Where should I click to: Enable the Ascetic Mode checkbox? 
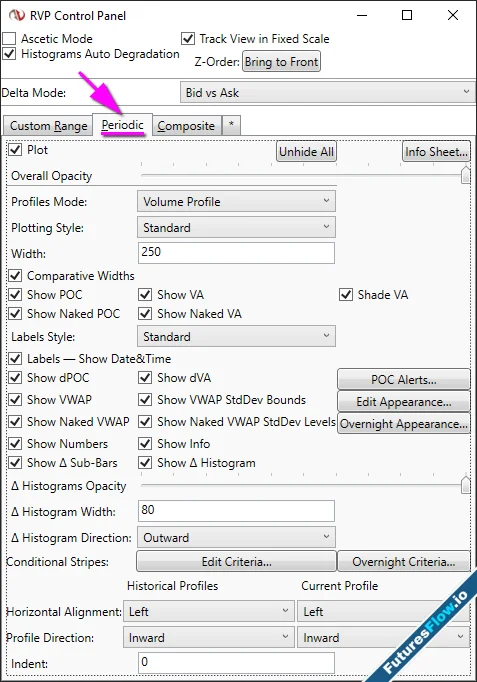point(9,39)
